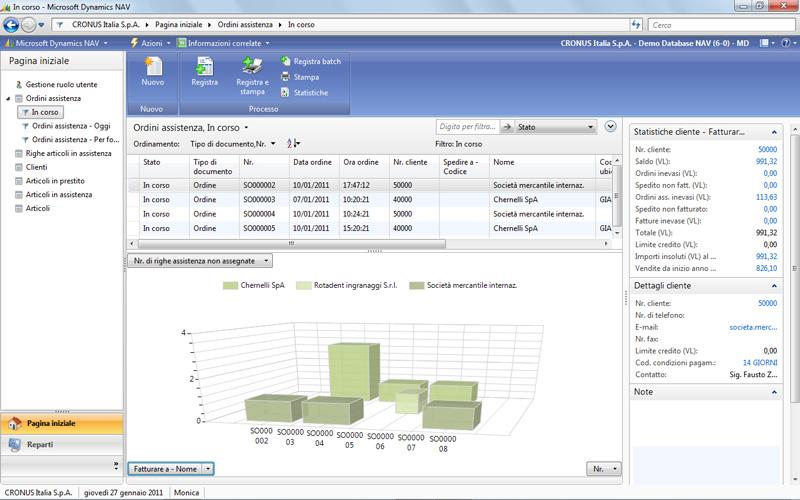Select order row SO000003
800x500 pixels.
(x=370, y=199)
